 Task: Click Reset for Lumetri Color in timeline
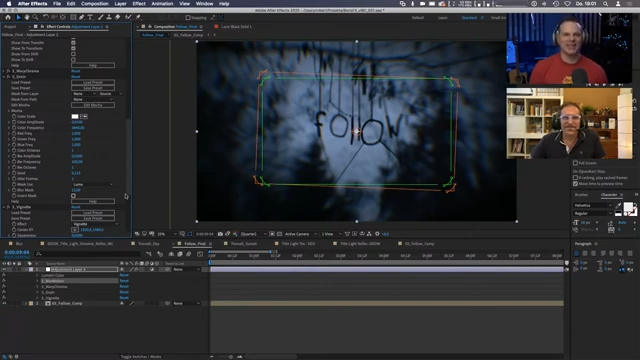tap(124, 275)
